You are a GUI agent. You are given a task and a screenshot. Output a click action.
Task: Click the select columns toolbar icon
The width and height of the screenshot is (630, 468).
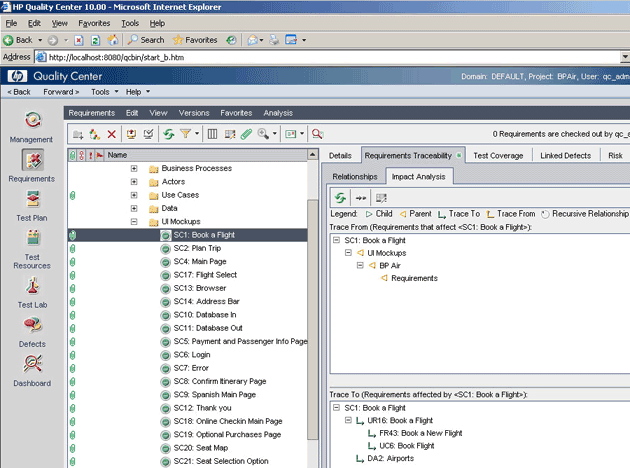(x=212, y=133)
